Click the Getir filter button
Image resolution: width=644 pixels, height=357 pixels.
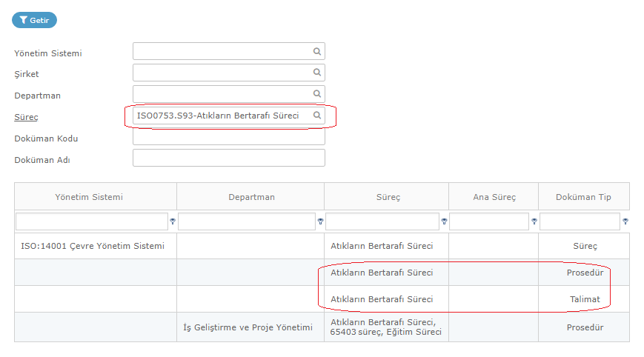tap(34, 21)
